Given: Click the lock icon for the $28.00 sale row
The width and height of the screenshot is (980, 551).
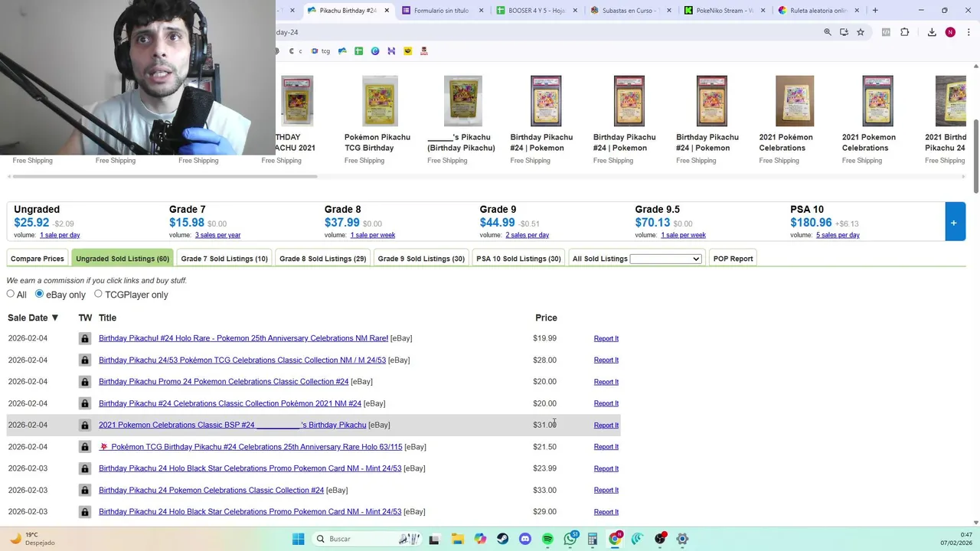Looking at the screenshot, I should tap(85, 360).
